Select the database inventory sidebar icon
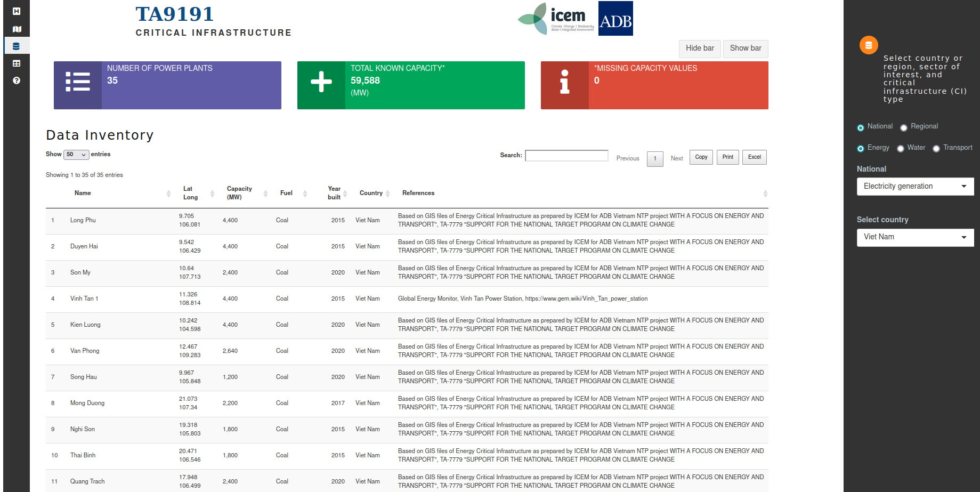The image size is (980, 492). pos(17,46)
